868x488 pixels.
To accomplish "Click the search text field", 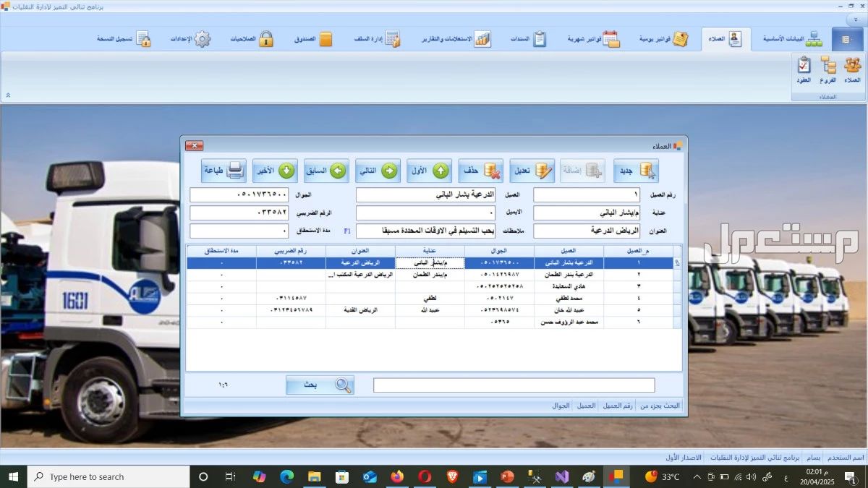I will (514, 385).
